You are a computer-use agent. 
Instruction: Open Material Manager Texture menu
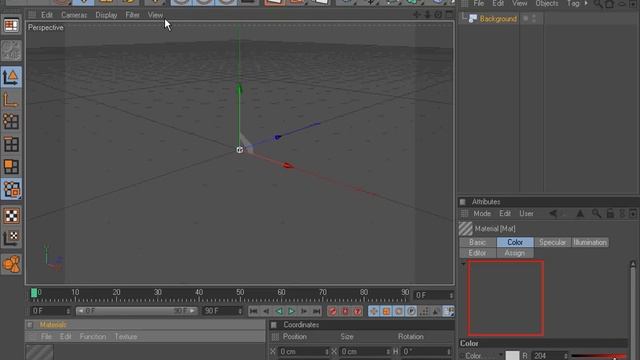126,337
